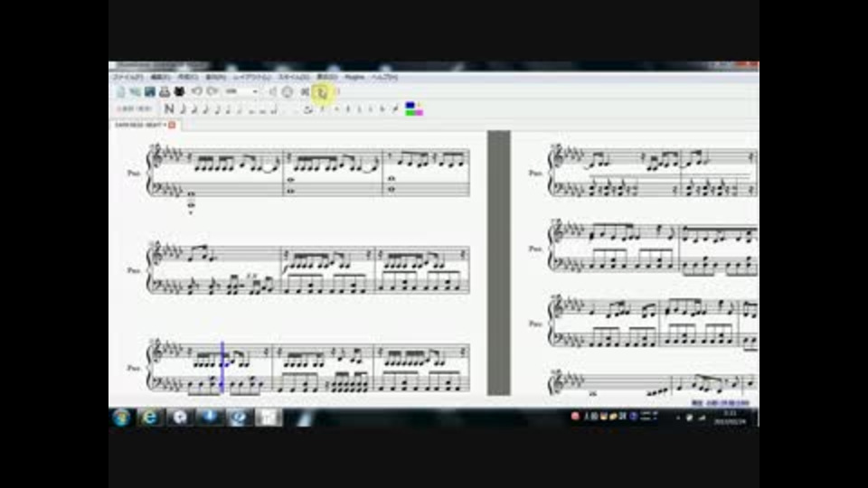The image size is (868, 488).
Task: Open the レイアウト(L) menu
Action: (x=252, y=77)
